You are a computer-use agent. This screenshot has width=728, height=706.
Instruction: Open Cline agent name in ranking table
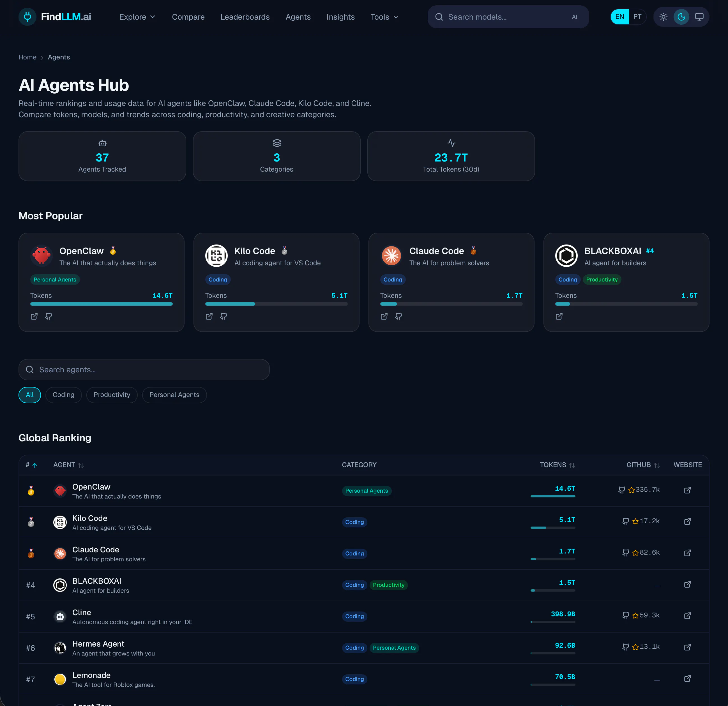click(82, 612)
